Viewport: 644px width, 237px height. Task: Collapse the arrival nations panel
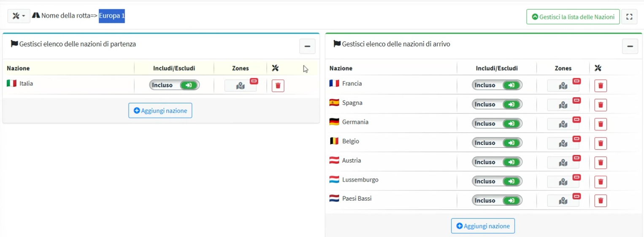click(x=630, y=46)
